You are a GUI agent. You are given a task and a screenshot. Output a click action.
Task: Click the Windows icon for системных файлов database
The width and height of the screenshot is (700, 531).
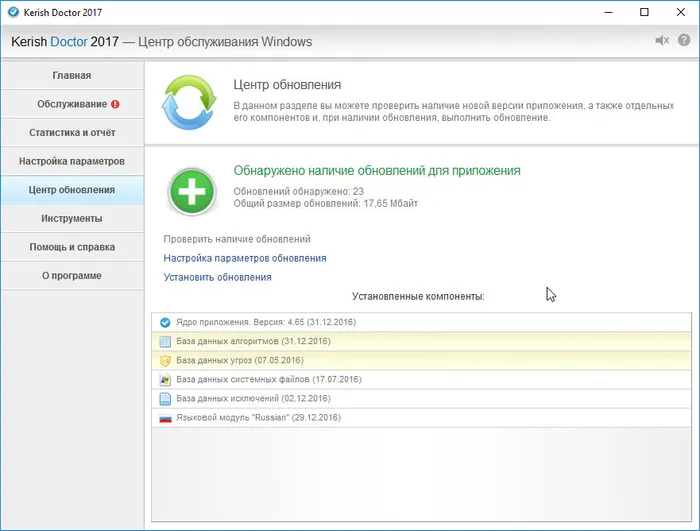tap(165, 380)
